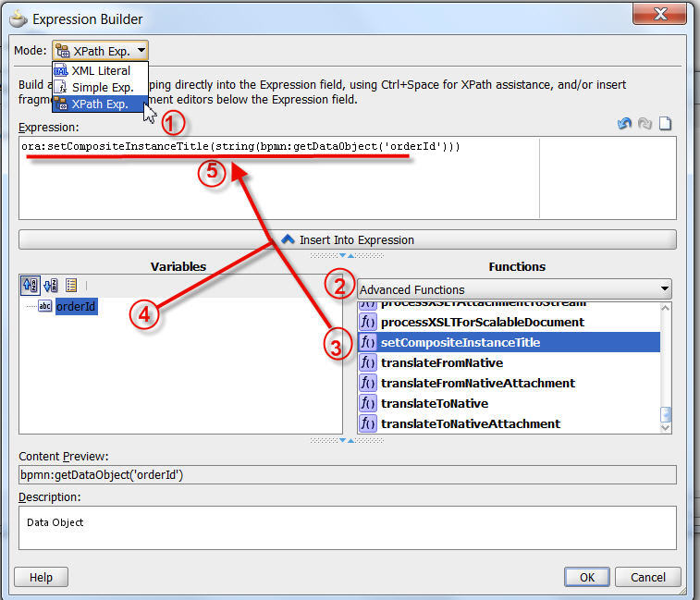Click splitter handle below Insert Into Expression

click(x=347, y=255)
